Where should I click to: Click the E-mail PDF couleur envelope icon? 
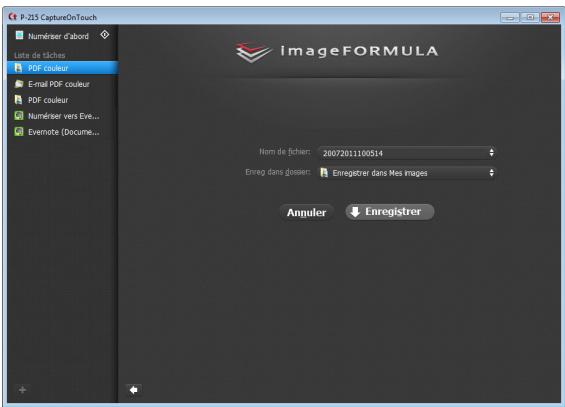pyautogui.click(x=19, y=84)
